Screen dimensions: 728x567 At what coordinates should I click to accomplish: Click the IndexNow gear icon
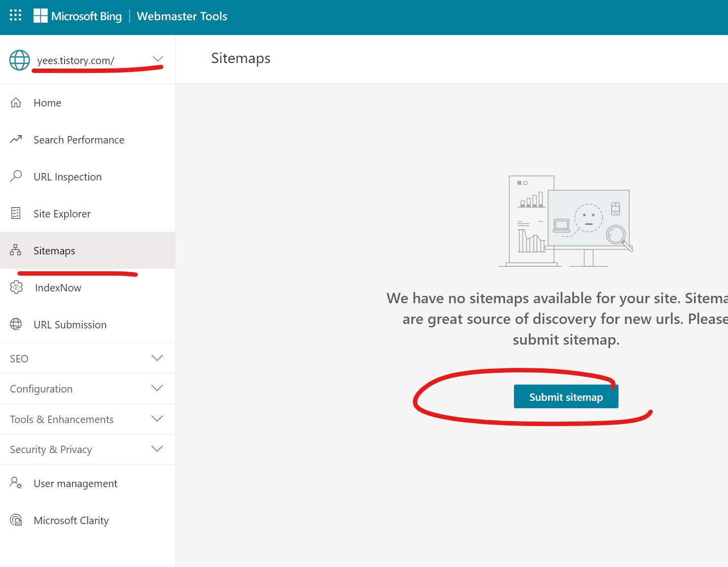pyautogui.click(x=16, y=287)
